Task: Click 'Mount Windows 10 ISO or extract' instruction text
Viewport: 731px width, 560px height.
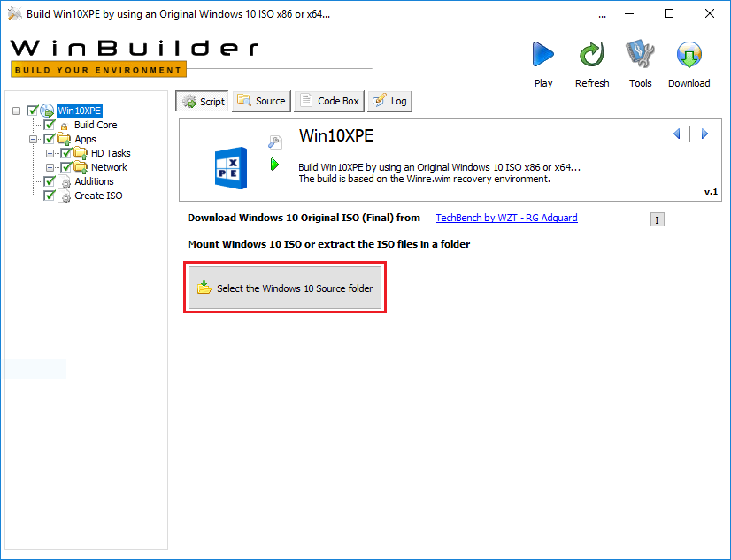Action: coord(328,244)
